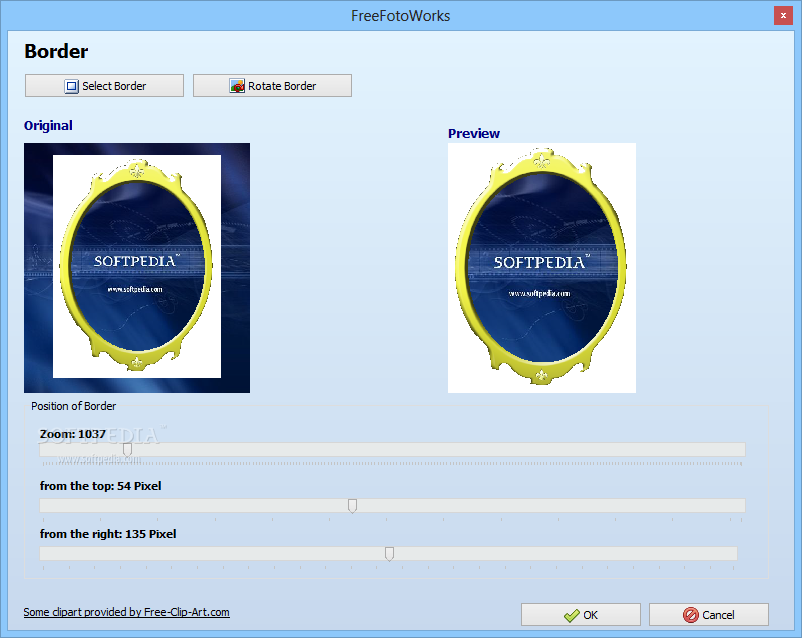Click the Select Border frame icon

click(x=72, y=86)
